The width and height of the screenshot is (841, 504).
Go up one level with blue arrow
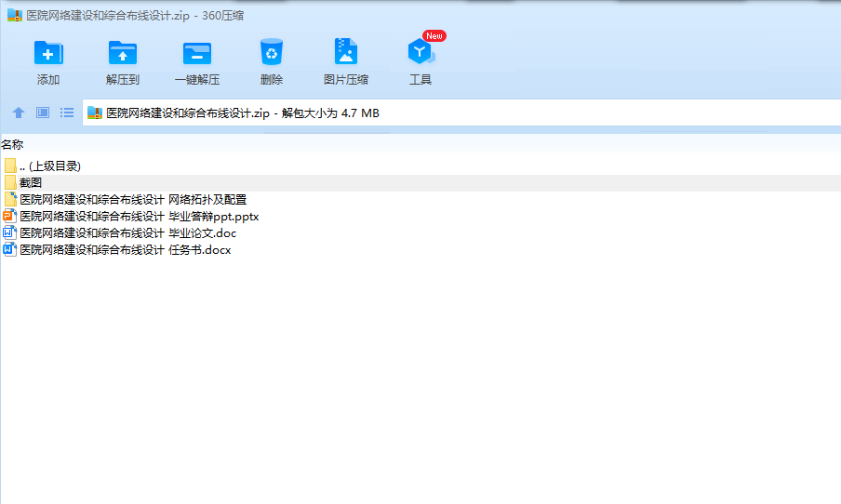point(19,113)
